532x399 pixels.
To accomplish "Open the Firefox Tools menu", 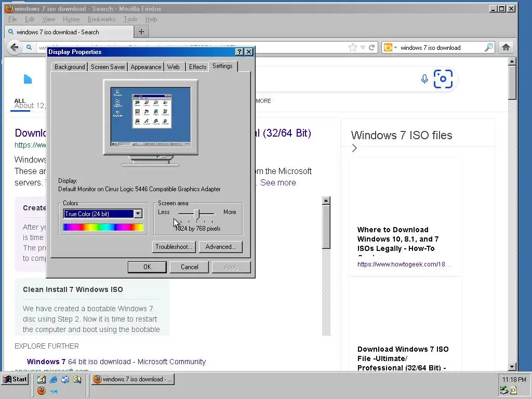I will pyautogui.click(x=130, y=19).
